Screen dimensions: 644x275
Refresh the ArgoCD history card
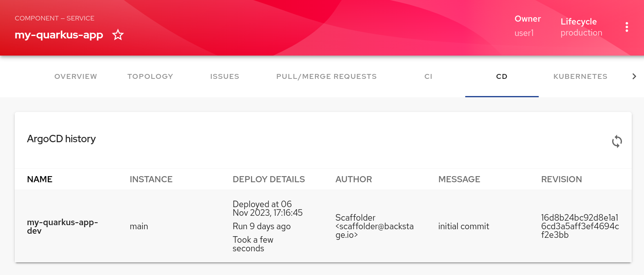(x=617, y=141)
